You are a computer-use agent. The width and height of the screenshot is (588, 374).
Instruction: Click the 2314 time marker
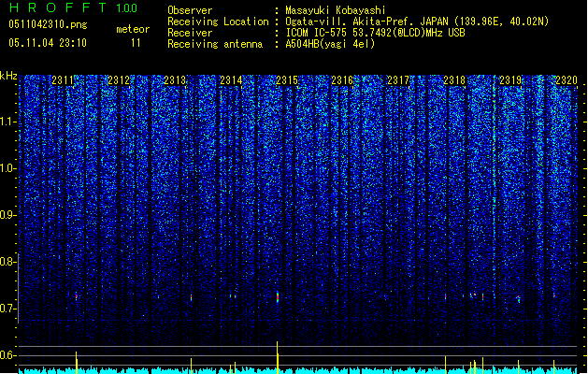[x=231, y=80]
